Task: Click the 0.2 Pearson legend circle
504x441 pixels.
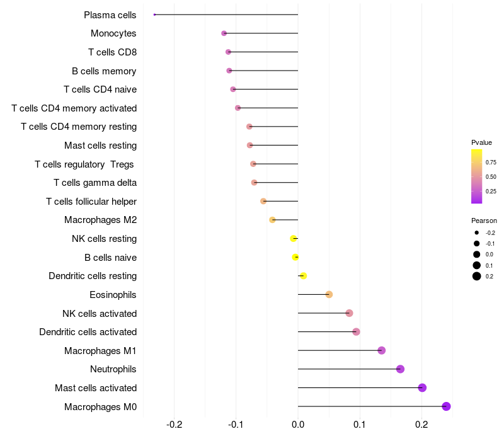Action: click(x=477, y=276)
